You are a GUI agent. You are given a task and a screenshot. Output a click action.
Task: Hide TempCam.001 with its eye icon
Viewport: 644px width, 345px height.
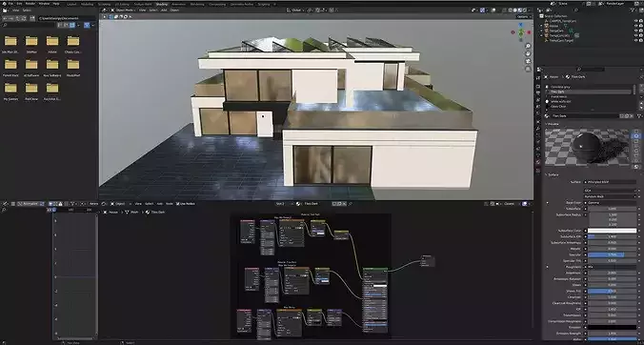click(635, 35)
